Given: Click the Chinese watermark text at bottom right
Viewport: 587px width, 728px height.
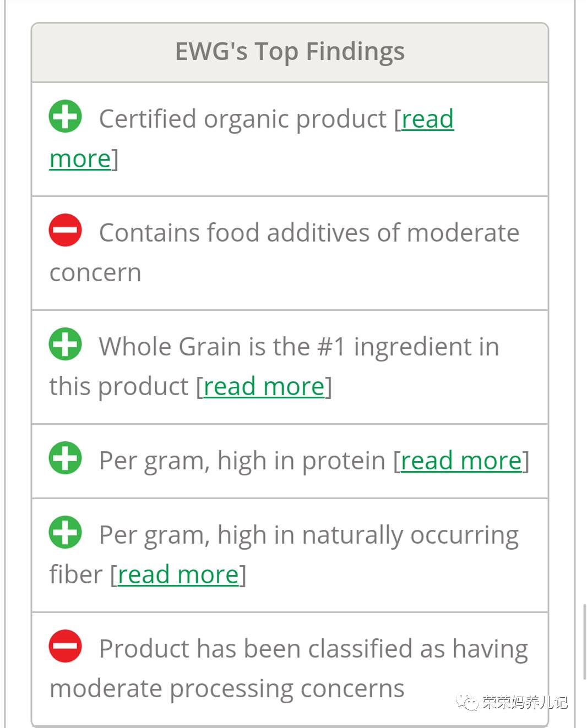Looking at the screenshot, I should (524, 703).
